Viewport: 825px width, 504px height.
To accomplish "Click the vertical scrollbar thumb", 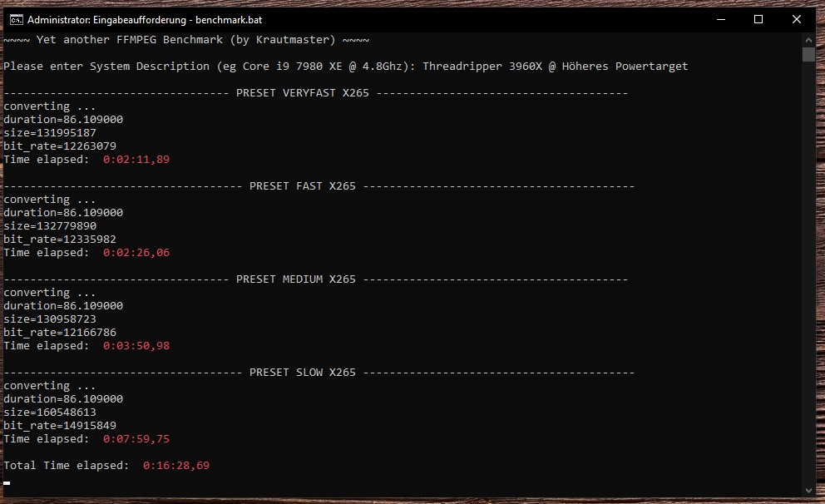I will click(808, 56).
